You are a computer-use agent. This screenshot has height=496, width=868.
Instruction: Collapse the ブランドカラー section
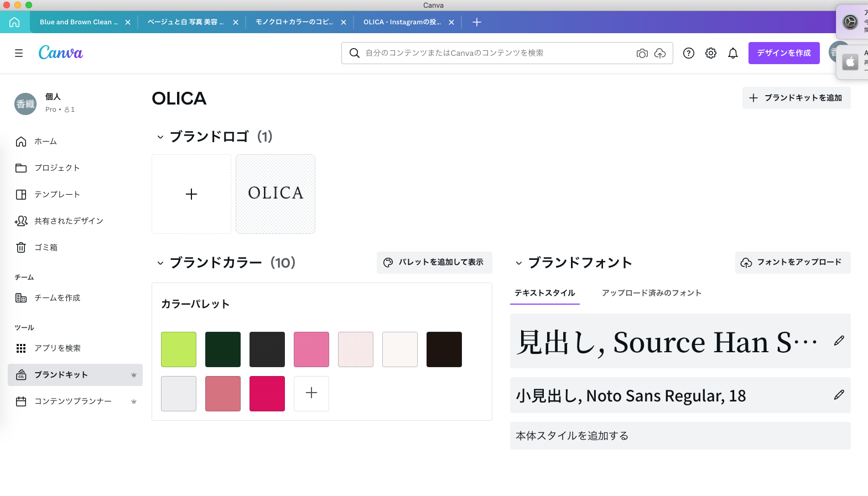click(160, 263)
